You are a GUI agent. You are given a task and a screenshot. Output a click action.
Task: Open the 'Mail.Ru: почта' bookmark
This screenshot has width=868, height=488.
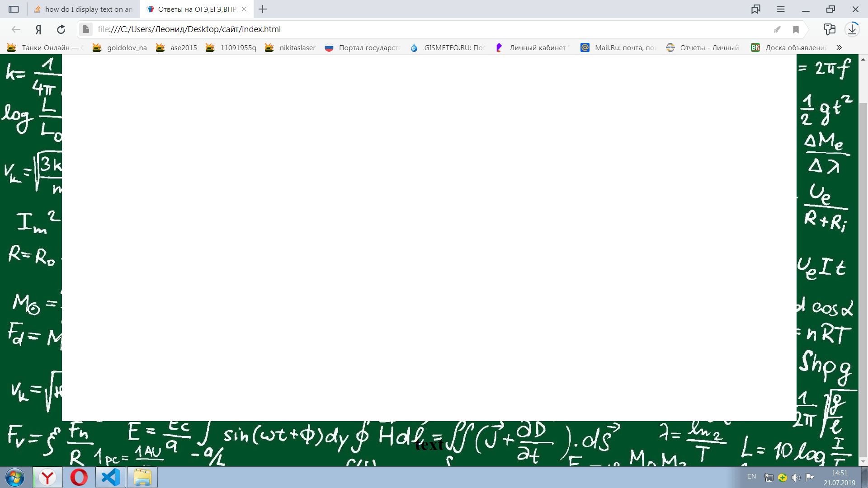[x=618, y=47]
